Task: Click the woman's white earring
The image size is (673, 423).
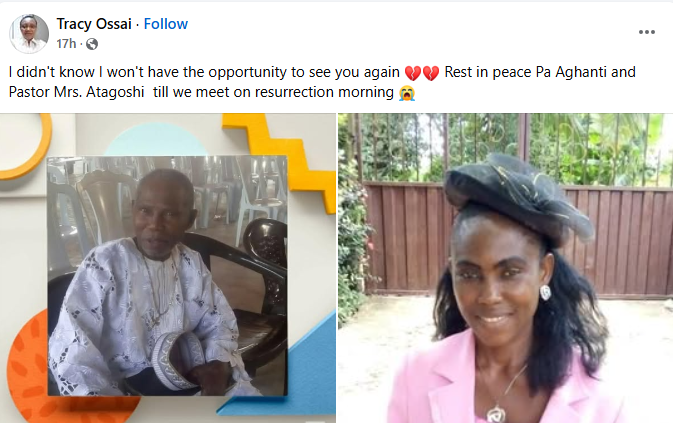Action: (x=545, y=292)
